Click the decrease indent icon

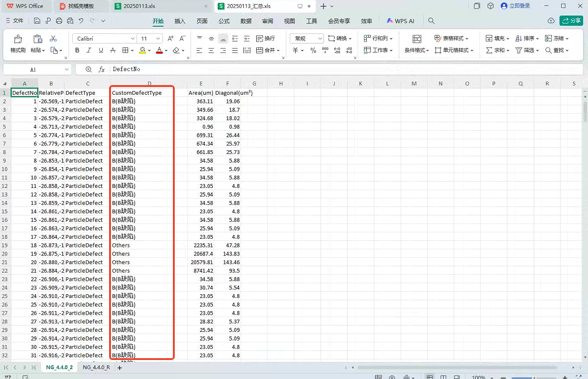pos(235,38)
